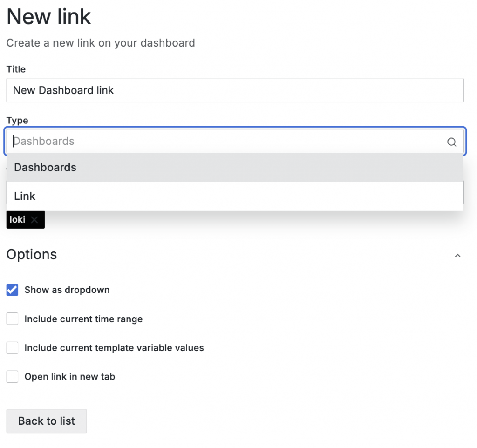Click the 'Open link in new tab' label text
Image resolution: width=477 pixels, height=448 pixels.
(69, 377)
